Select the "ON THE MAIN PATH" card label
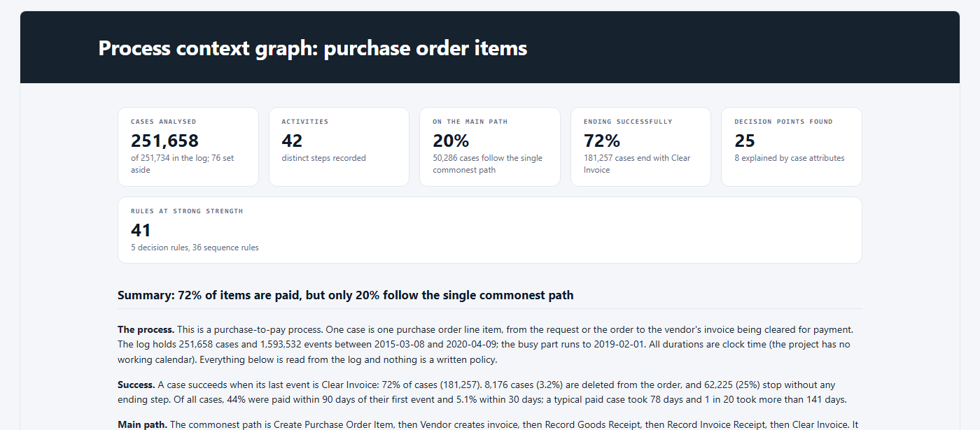The height and width of the screenshot is (430, 980). 470,122
